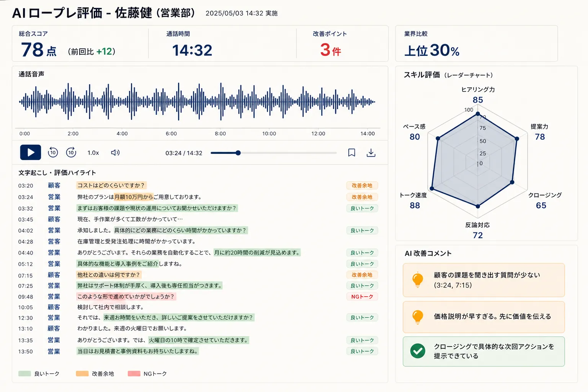Skip the audio forward 10 seconds
Screen dimensions: 588x392
click(x=71, y=152)
